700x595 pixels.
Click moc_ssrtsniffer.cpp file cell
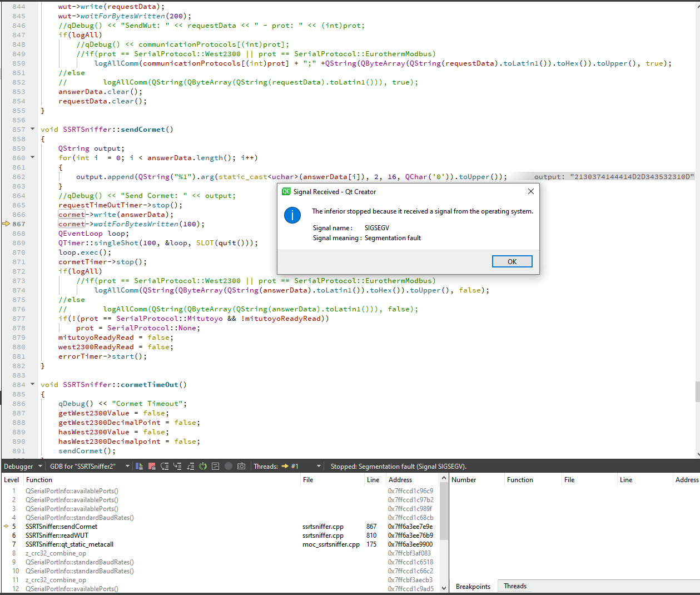(x=331, y=544)
